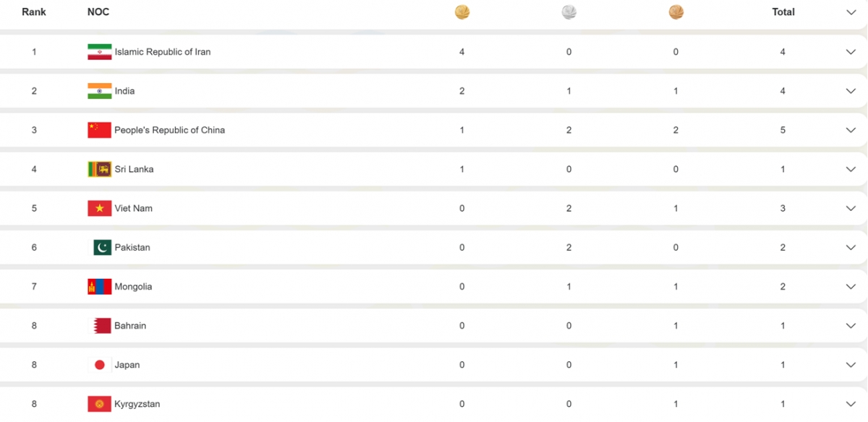Click the Pakistan flag icon

(x=102, y=247)
